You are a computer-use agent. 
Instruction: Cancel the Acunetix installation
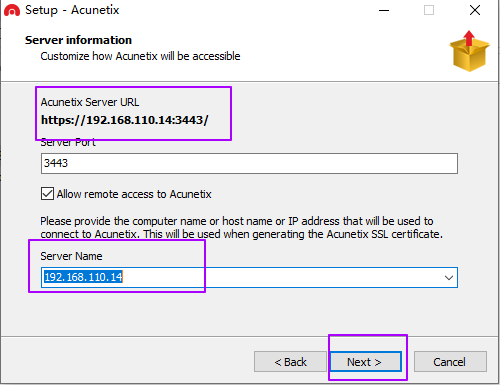click(x=450, y=362)
